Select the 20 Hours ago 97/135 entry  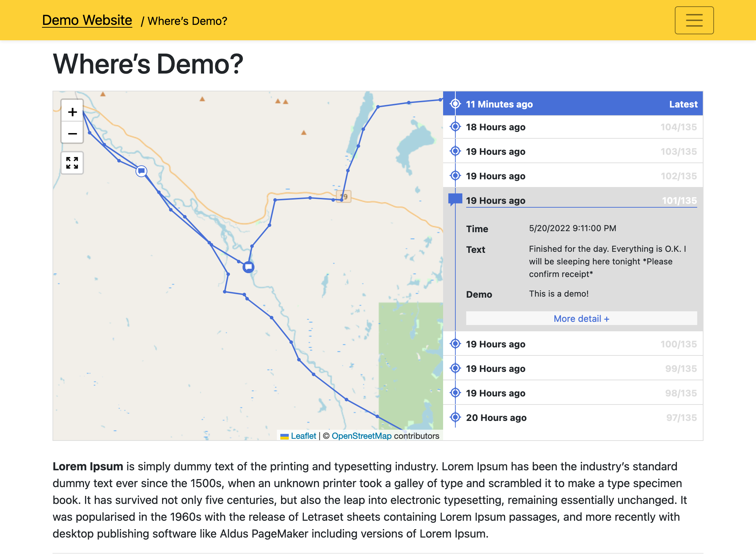point(581,417)
